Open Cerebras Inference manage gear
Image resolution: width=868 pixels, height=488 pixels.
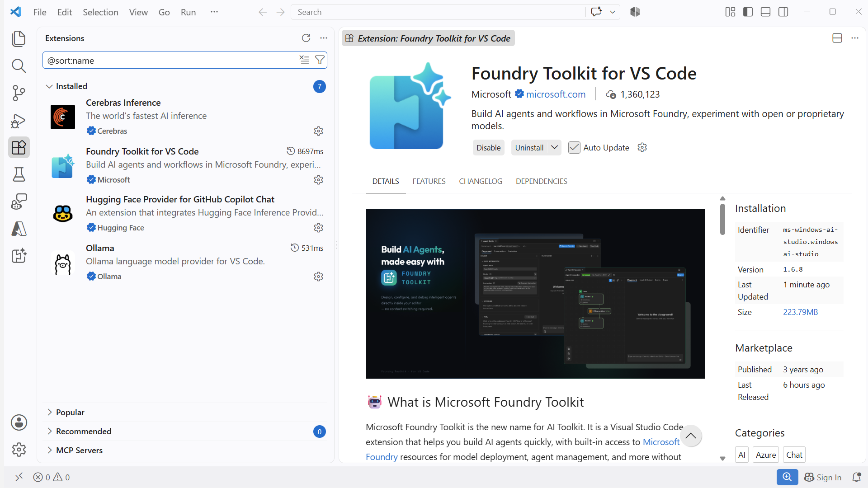318,131
